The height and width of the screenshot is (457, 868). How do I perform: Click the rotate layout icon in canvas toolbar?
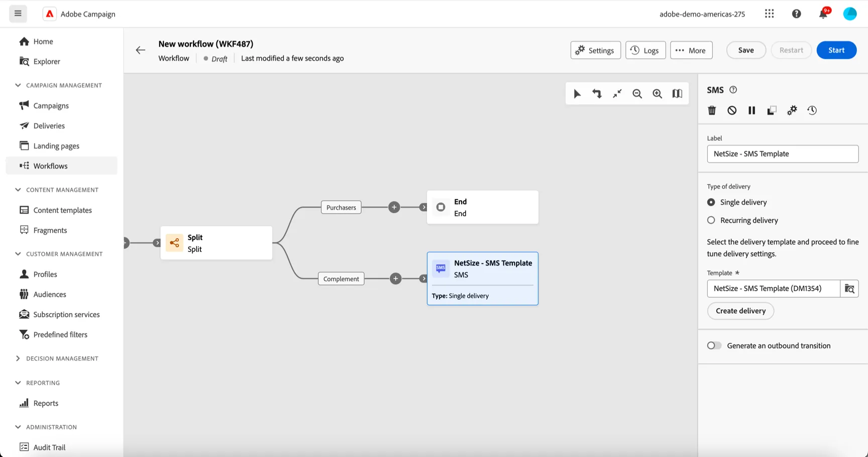[597, 94]
